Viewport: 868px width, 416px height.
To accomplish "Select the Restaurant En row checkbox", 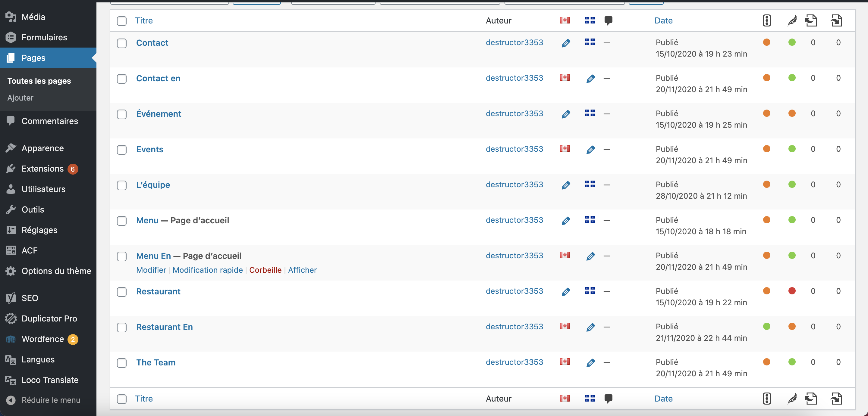I will click(x=122, y=327).
